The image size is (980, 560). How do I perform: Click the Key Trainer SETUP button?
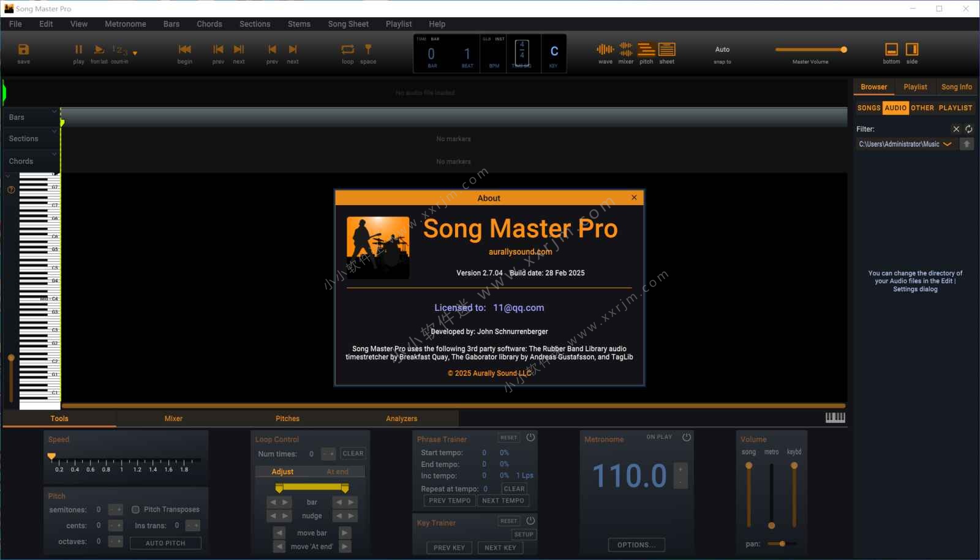click(524, 534)
